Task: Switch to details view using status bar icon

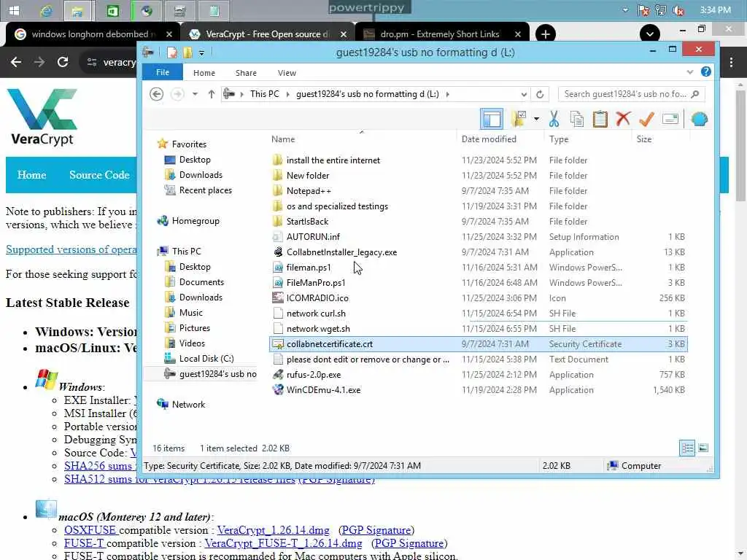Action: 687,448
